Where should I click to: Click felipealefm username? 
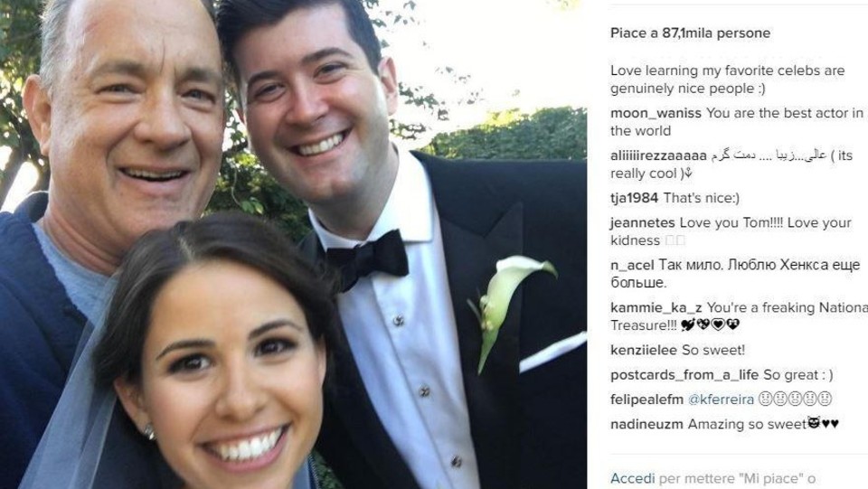pos(646,400)
